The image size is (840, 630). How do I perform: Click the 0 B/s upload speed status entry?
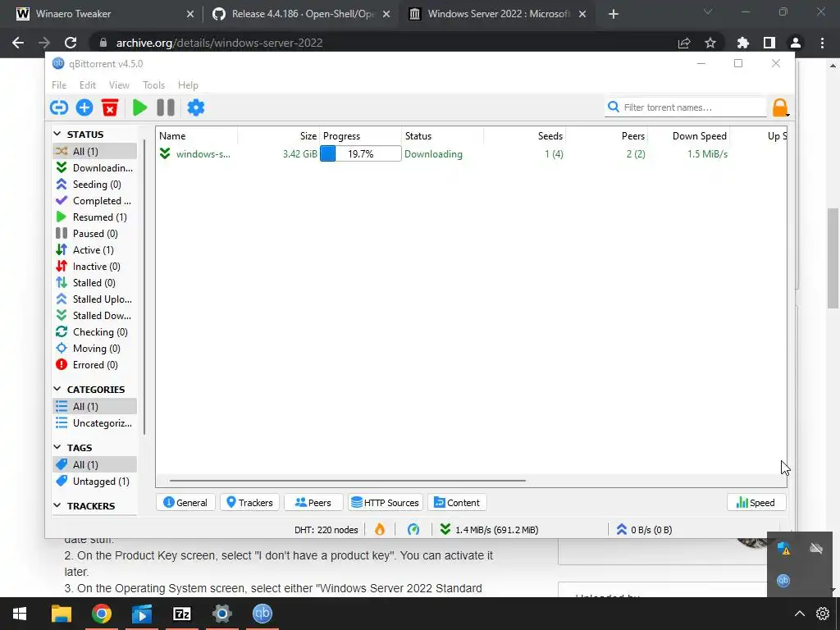click(x=644, y=530)
